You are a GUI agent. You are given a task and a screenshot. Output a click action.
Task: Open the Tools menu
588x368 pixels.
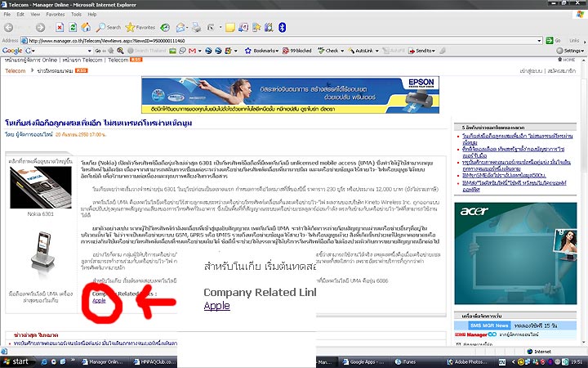point(76,14)
